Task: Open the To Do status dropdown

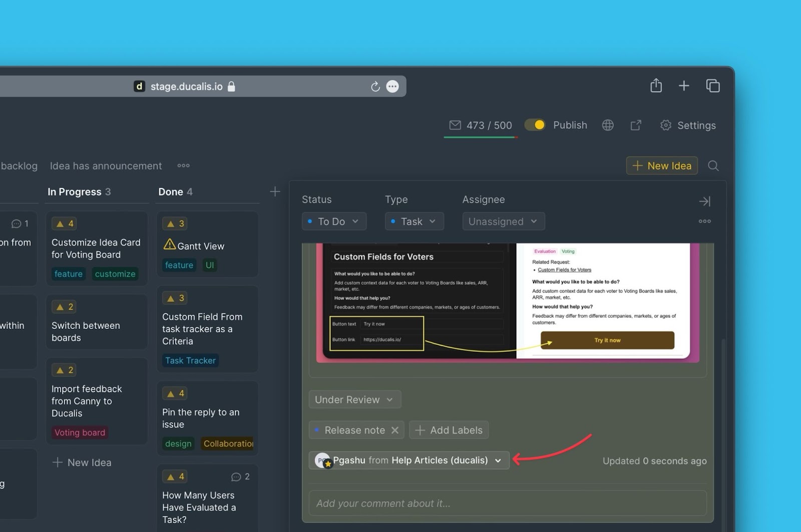Action: pyautogui.click(x=334, y=222)
